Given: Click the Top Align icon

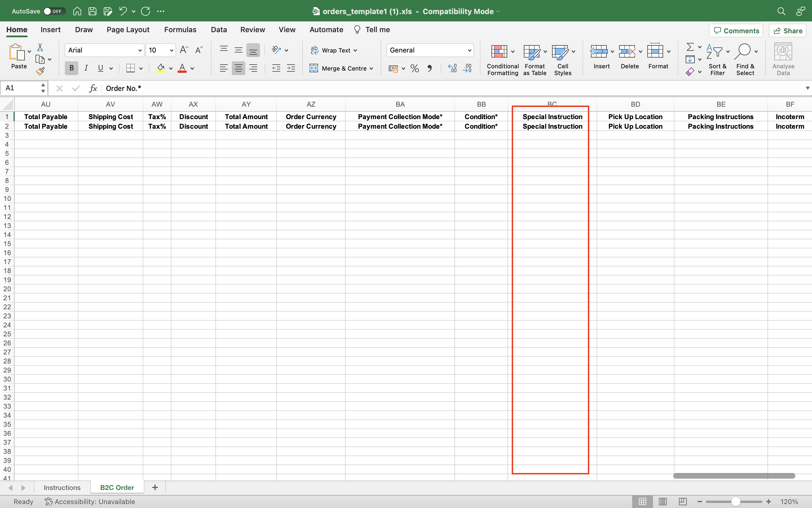Looking at the screenshot, I should [x=224, y=49].
